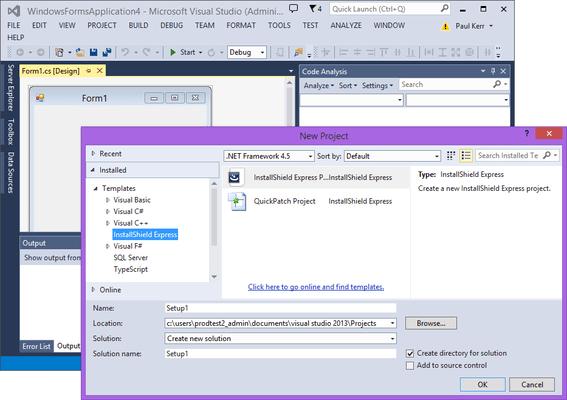Open the ANALYZE menu

(x=346, y=26)
